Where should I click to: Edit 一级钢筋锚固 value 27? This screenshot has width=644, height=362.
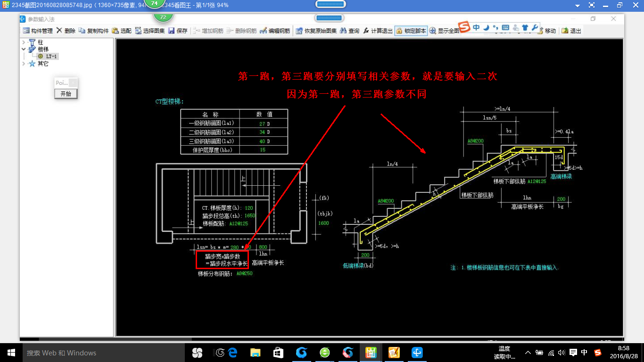(x=262, y=123)
